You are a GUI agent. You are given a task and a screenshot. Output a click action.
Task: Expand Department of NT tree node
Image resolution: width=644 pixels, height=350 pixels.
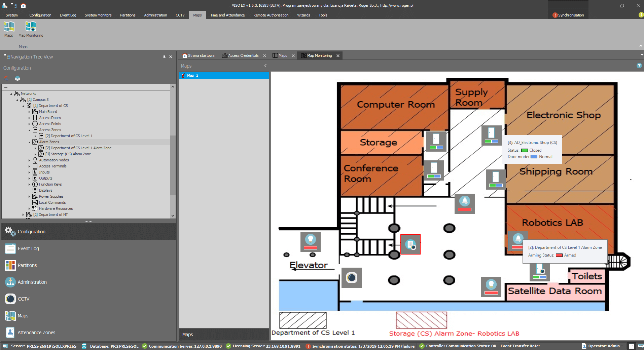(x=23, y=215)
